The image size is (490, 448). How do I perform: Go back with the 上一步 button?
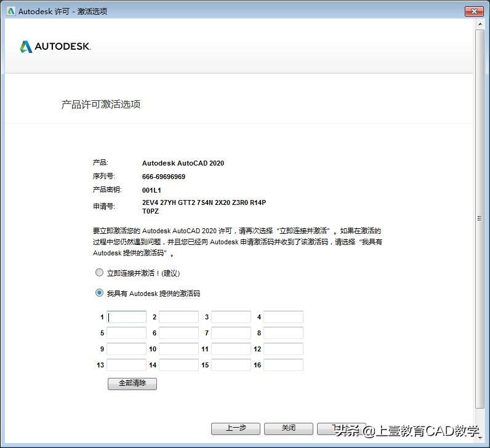tap(236, 429)
